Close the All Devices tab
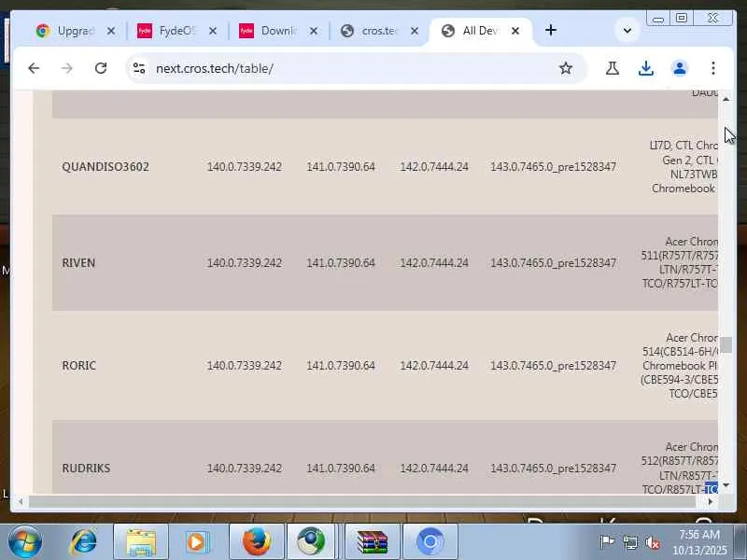The width and height of the screenshot is (747, 560). tap(515, 31)
